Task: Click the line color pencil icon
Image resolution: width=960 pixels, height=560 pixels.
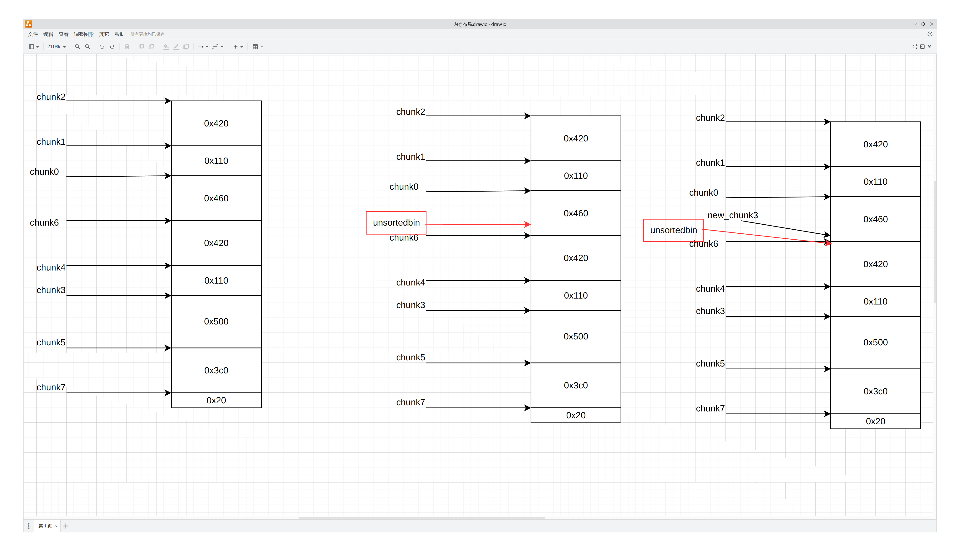Action: pyautogui.click(x=176, y=47)
